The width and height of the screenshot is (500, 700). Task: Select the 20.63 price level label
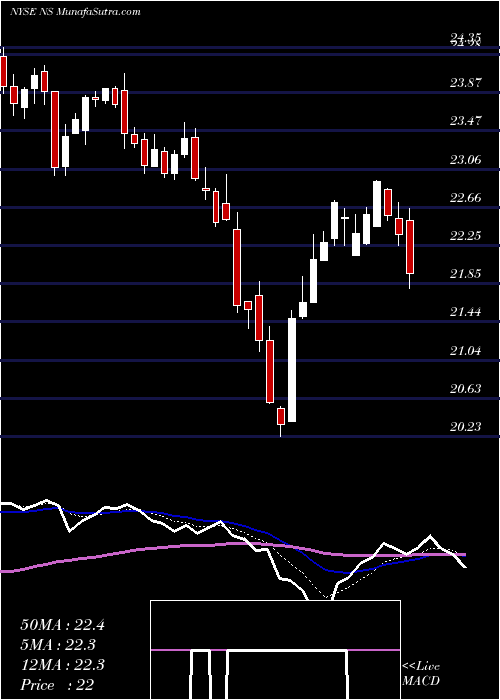[x=466, y=388]
